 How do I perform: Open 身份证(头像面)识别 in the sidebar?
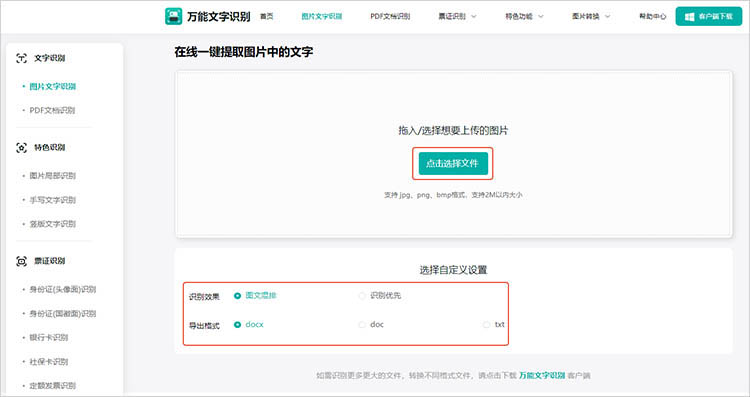tap(63, 289)
